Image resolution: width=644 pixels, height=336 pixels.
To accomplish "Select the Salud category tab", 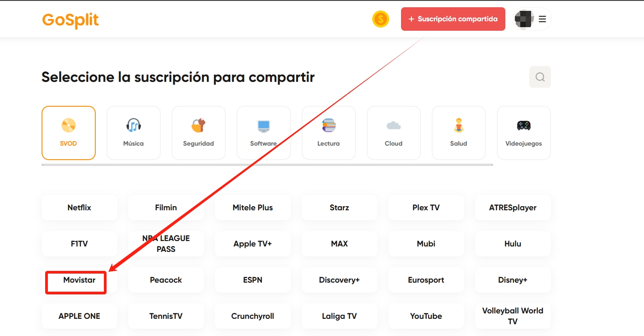I will tap(459, 133).
